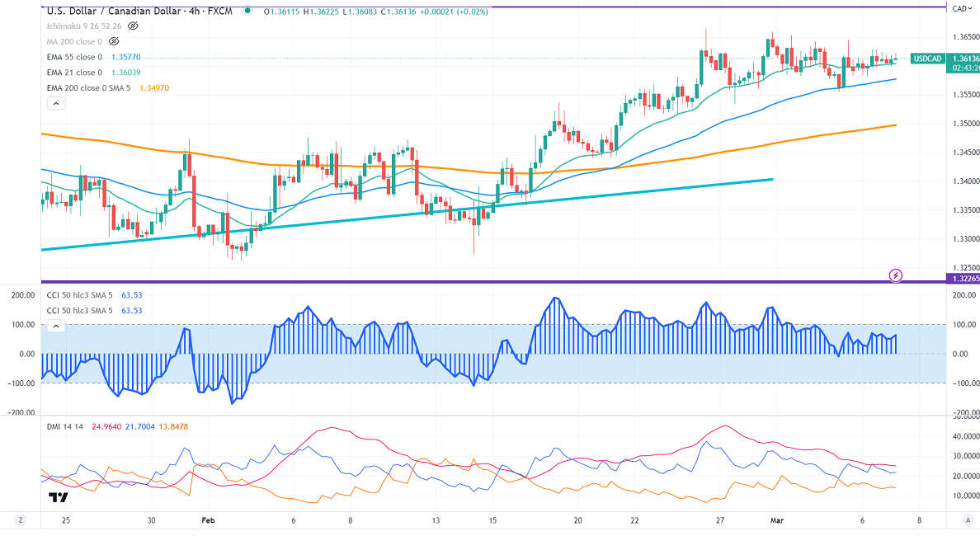Image resolution: width=980 pixels, height=536 pixels.
Task: Show the hidden Ichimoku indicator via eye icon
Action: click(133, 26)
